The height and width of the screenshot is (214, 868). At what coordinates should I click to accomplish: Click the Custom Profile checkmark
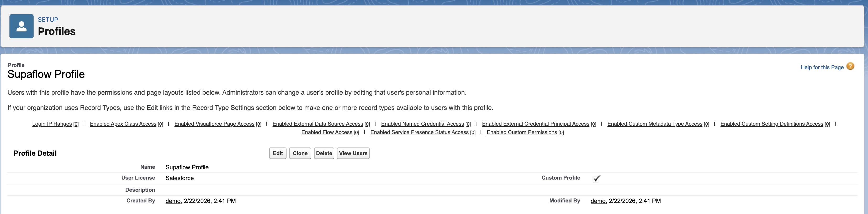click(596, 178)
